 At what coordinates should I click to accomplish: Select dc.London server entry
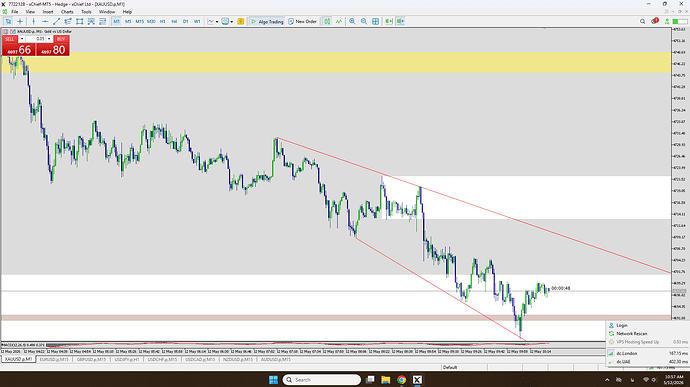[647, 353]
